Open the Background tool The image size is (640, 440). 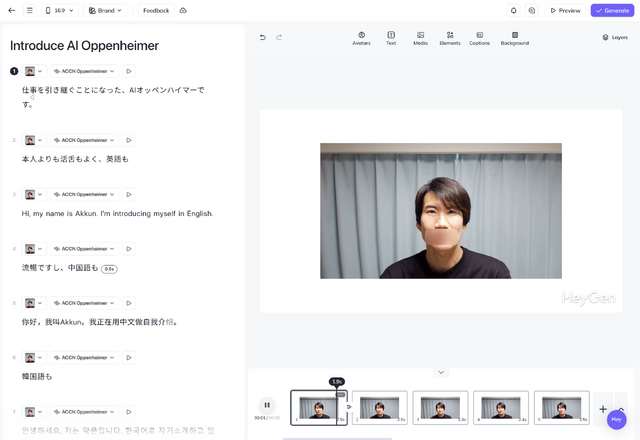pos(515,38)
